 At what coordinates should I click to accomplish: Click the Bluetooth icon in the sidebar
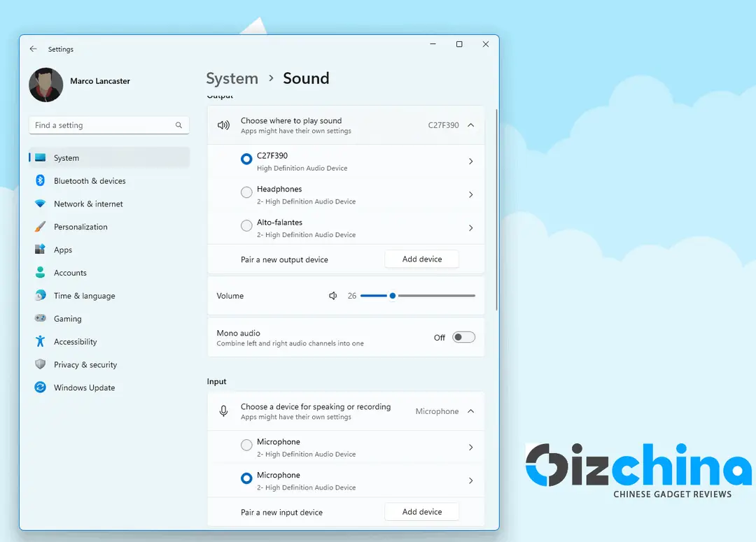41,180
